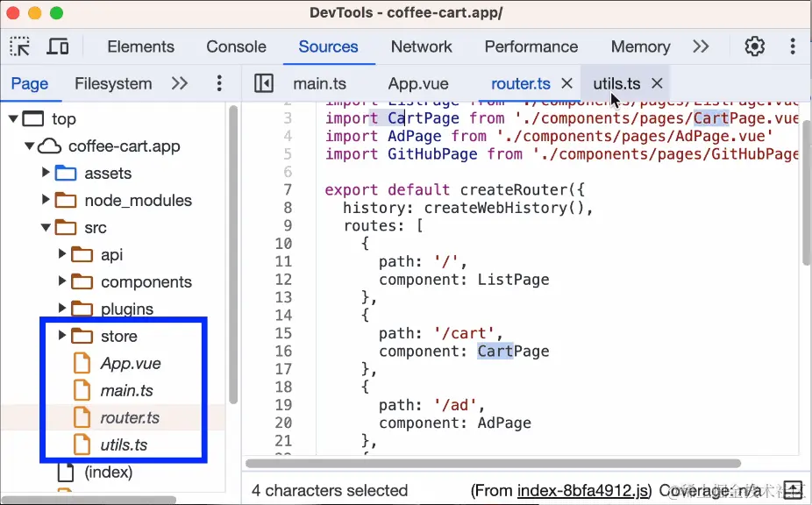Click the more panels chevron next to Memory
This screenshot has height=505, width=812.
[701, 46]
